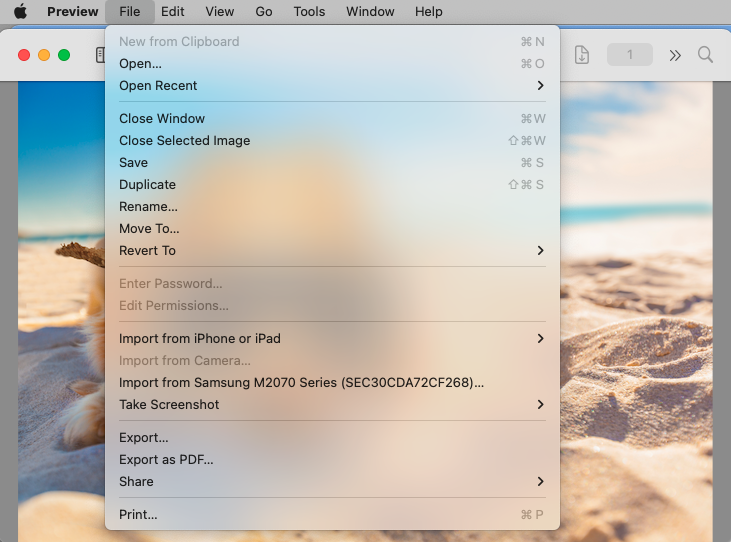Click the page number field showing 1
The height and width of the screenshot is (542, 731).
[629, 55]
